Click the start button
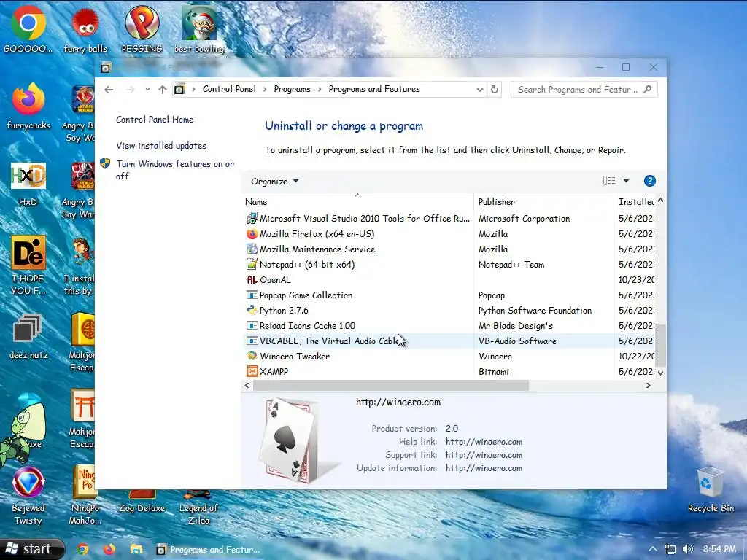The height and width of the screenshot is (560, 747). pyautogui.click(x=31, y=549)
